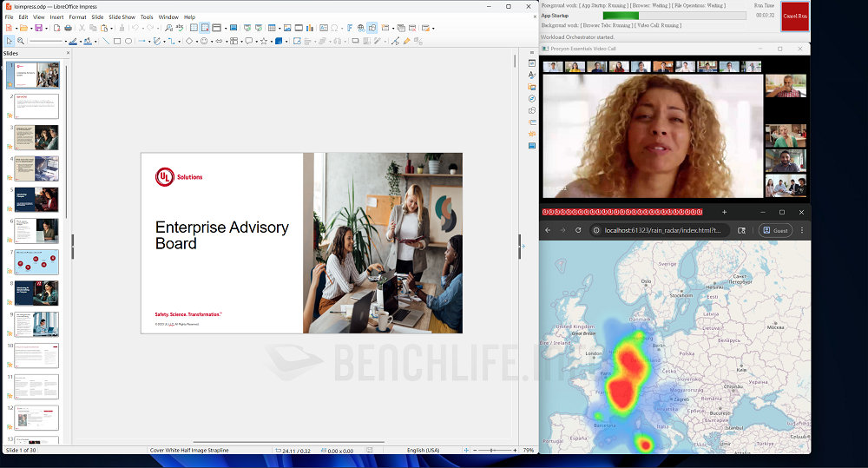Adjust the zoom slider in status bar
The height and width of the screenshot is (468, 868).
[x=491, y=451]
